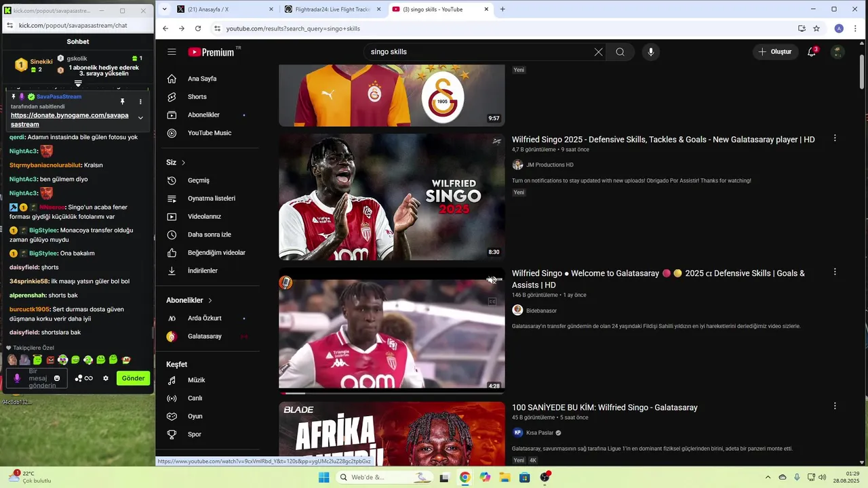
Task: Open the weather widget showing 22°C
Action: pyautogui.click(x=30, y=477)
